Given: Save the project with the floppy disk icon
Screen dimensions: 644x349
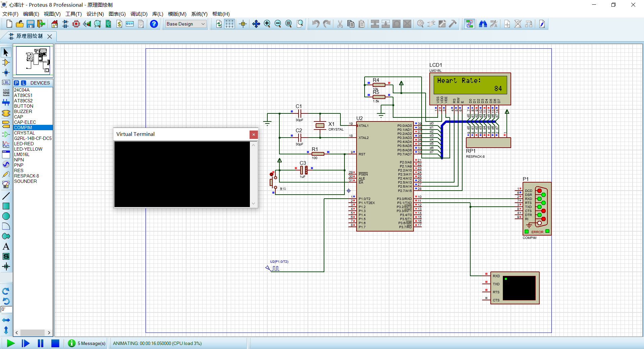Looking at the screenshot, I should (31, 24).
